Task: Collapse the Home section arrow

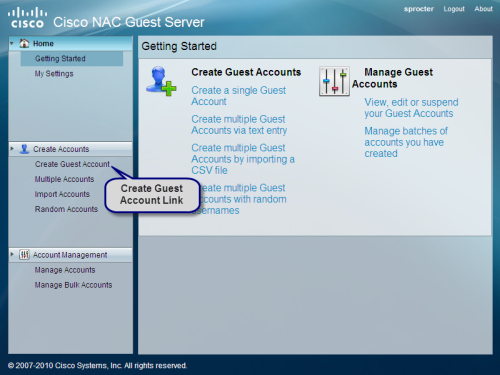Action: pos(12,43)
